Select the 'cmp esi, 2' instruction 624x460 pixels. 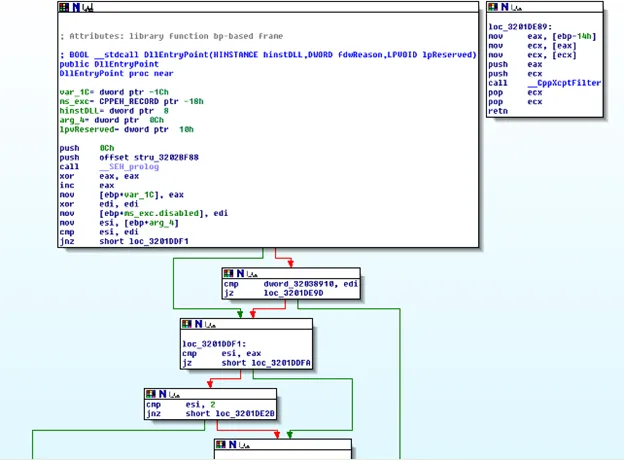tap(181, 405)
